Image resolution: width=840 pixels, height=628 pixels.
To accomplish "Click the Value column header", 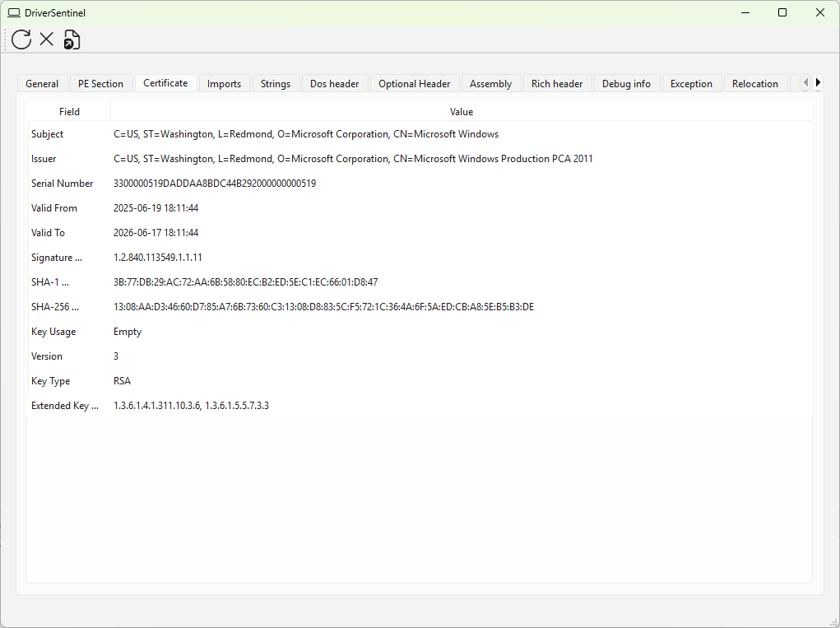I will pyautogui.click(x=462, y=112).
